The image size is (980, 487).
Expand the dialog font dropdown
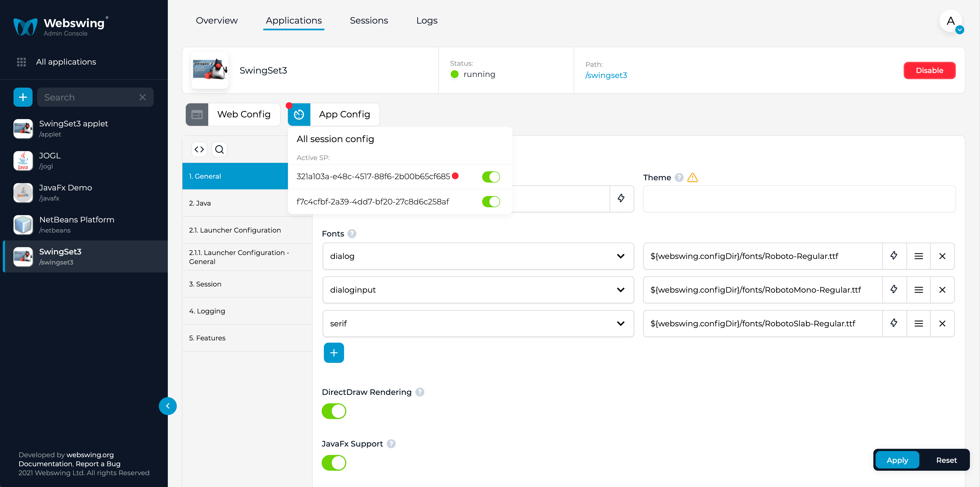pyautogui.click(x=478, y=256)
